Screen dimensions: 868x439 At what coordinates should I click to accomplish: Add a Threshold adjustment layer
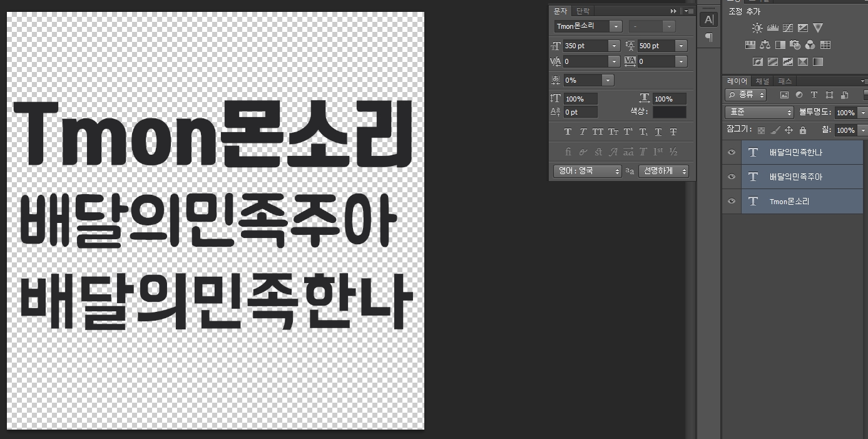coord(788,62)
